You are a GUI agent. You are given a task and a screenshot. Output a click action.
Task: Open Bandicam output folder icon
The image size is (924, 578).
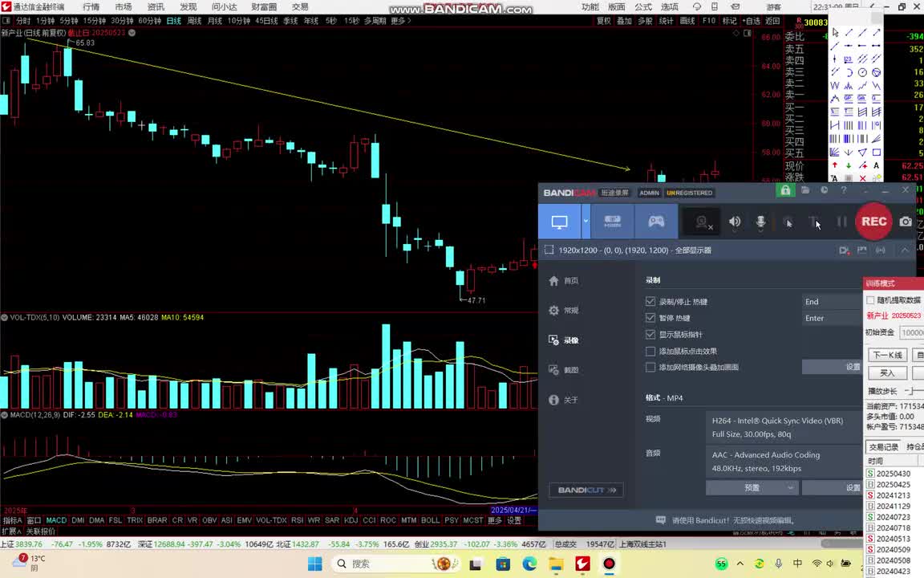coord(805,190)
